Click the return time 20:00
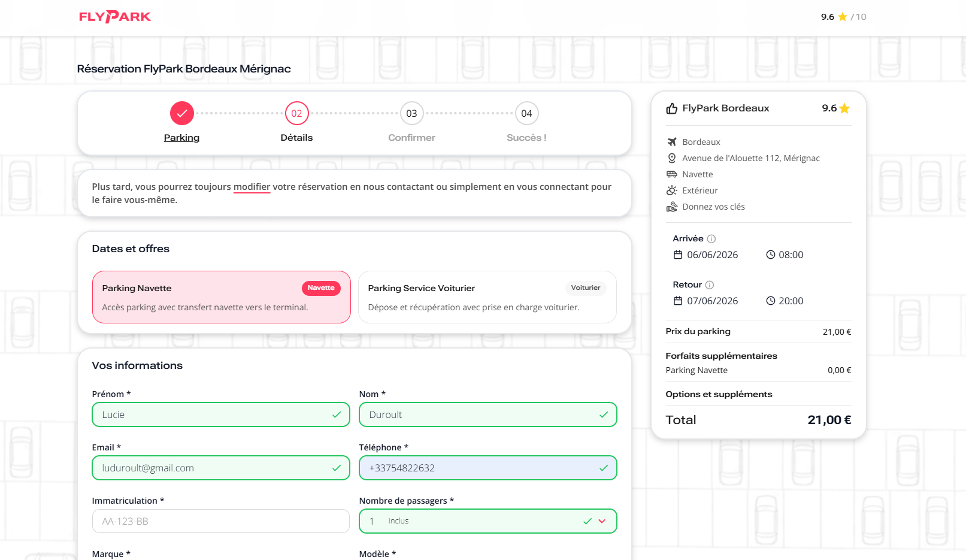 (x=791, y=301)
